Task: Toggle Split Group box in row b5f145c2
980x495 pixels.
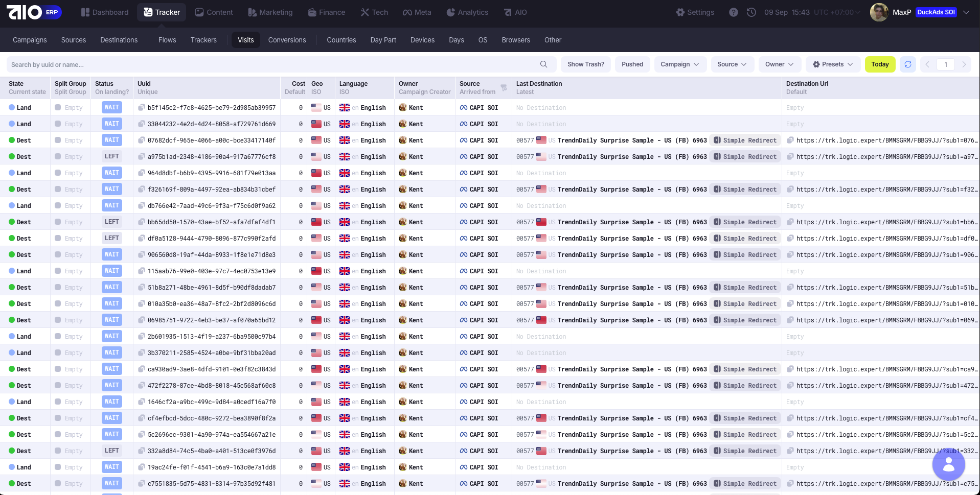Action: [58, 108]
